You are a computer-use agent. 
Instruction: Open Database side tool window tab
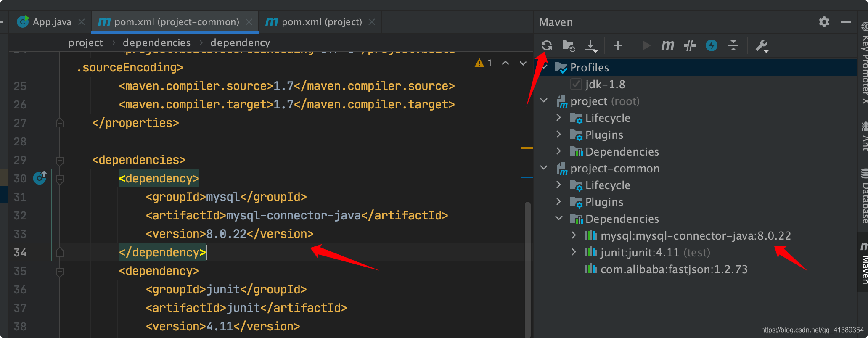[x=863, y=196]
